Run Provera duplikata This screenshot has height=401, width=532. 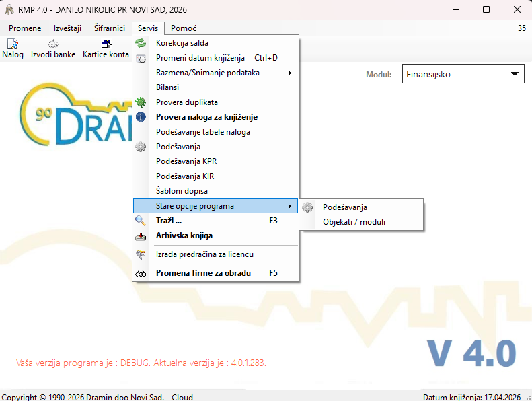click(x=215, y=102)
